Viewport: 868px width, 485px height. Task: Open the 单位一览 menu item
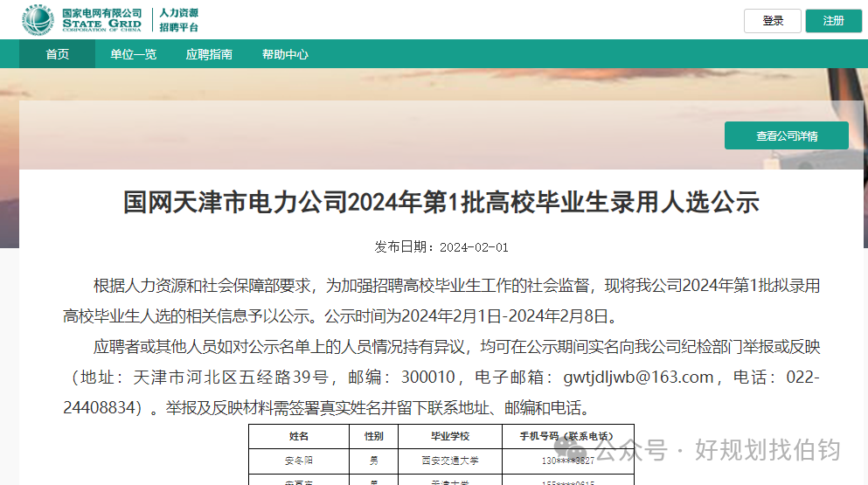[134, 54]
